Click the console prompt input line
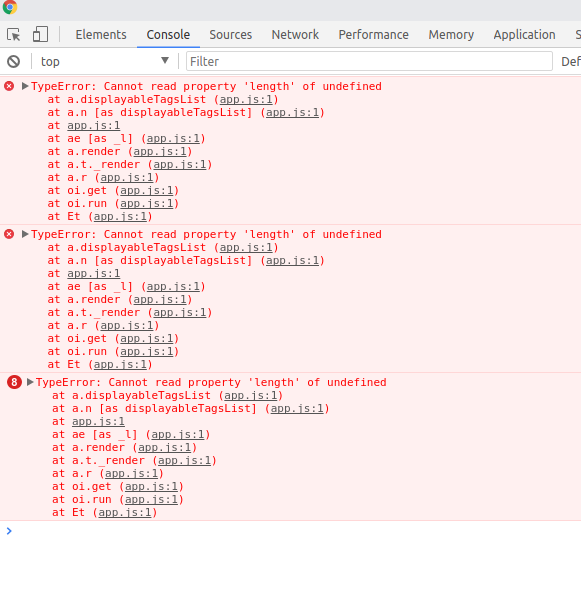Viewport: 581px width, 599px height. coord(290,531)
